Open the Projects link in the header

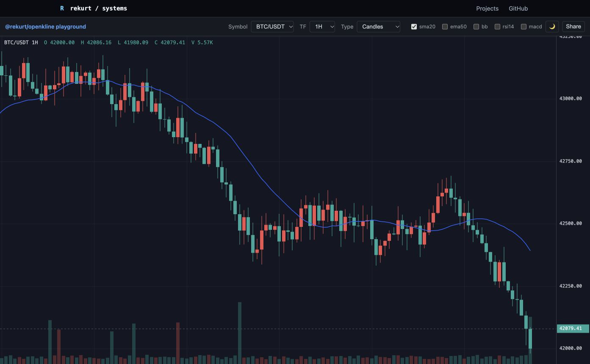pos(487,8)
